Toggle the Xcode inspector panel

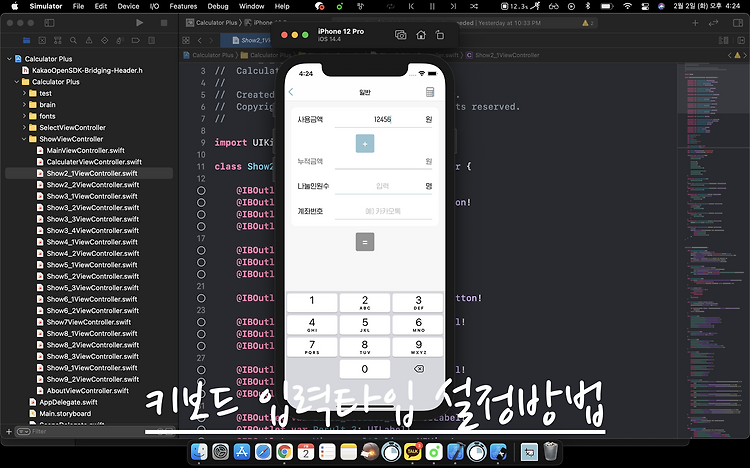click(x=738, y=22)
